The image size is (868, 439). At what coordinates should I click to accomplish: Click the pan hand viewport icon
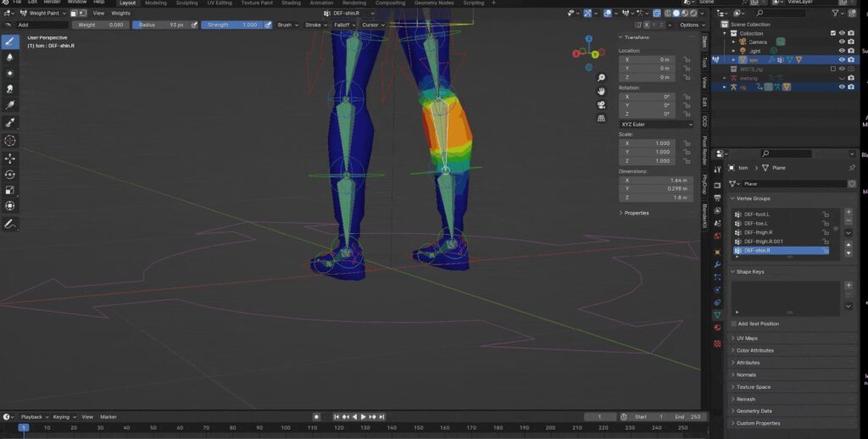(601, 92)
